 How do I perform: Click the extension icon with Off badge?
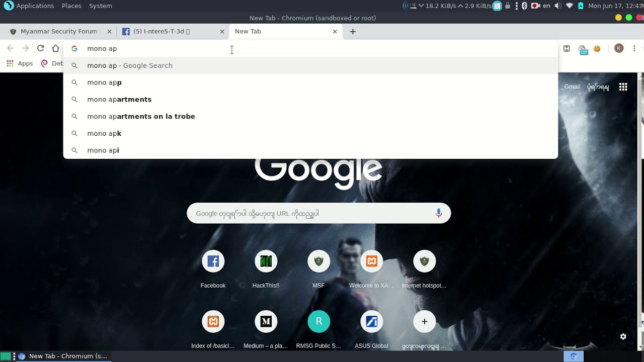tap(583, 49)
